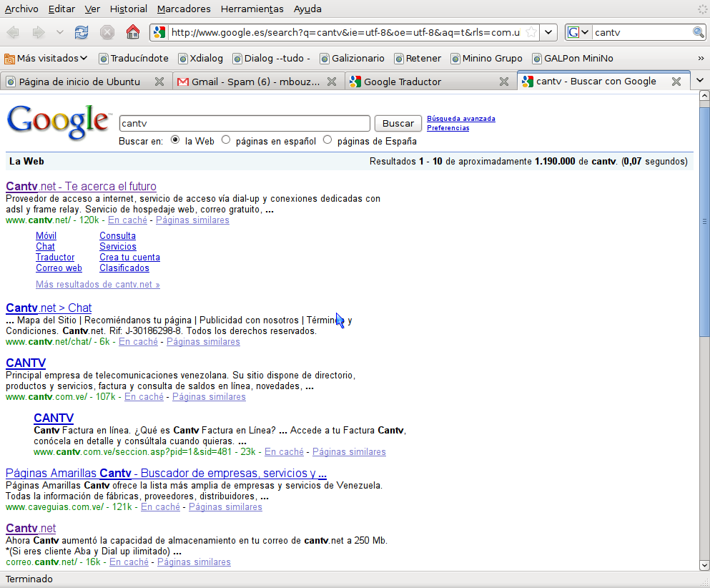Open the Marcadores menu
The image size is (710, 588).
(x=184, y=9)
